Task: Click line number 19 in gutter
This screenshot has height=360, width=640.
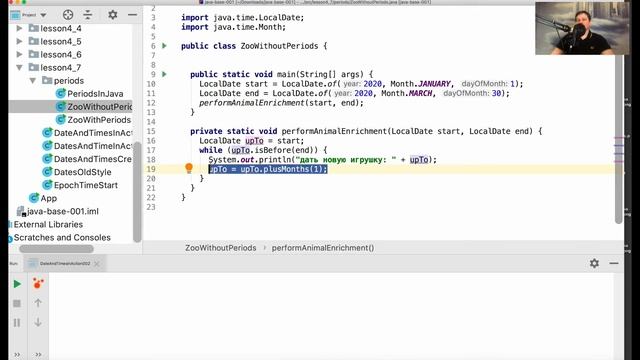Action: point(151,169)
